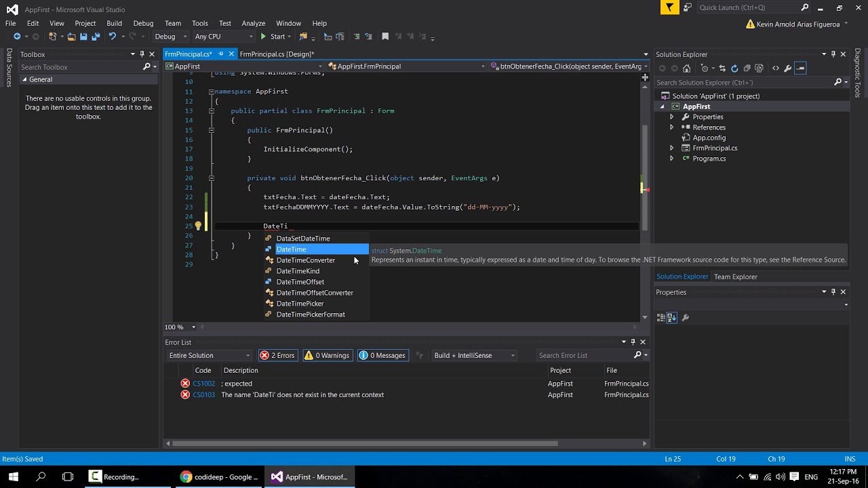Click the lightbulb quick actions icon

pyautogui.click(x=198, y=226)
